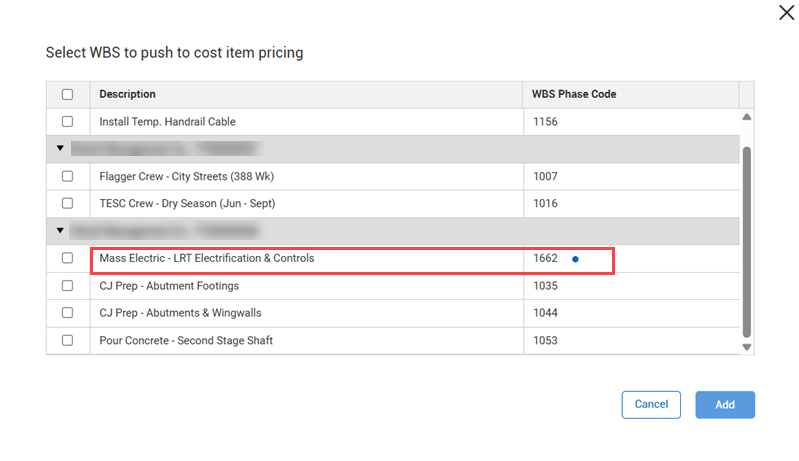
Task: Collapse the first blurred group row
Action: point(60,149)
